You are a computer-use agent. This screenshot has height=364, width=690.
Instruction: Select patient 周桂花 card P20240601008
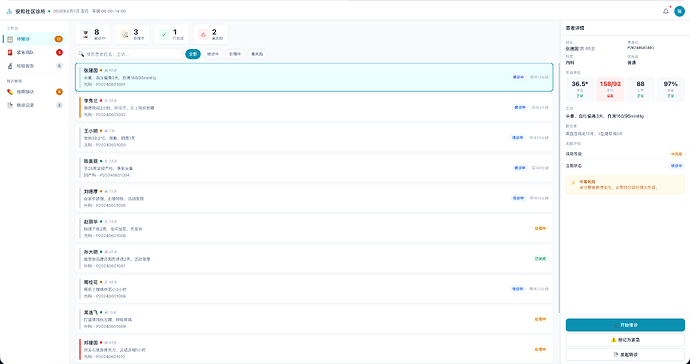pyautogui.click(x=314, y=289)
